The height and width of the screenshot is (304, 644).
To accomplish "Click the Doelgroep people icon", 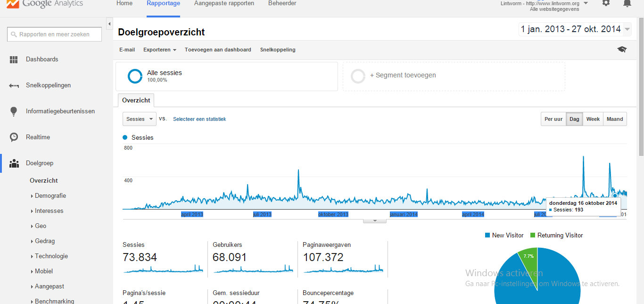I will 14,163.
